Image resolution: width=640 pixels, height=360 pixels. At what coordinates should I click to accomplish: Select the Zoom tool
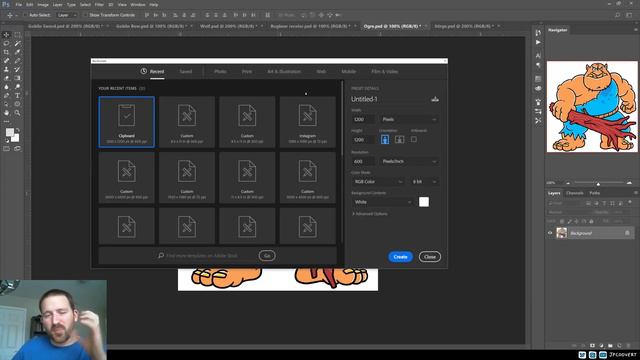[17, 113]
